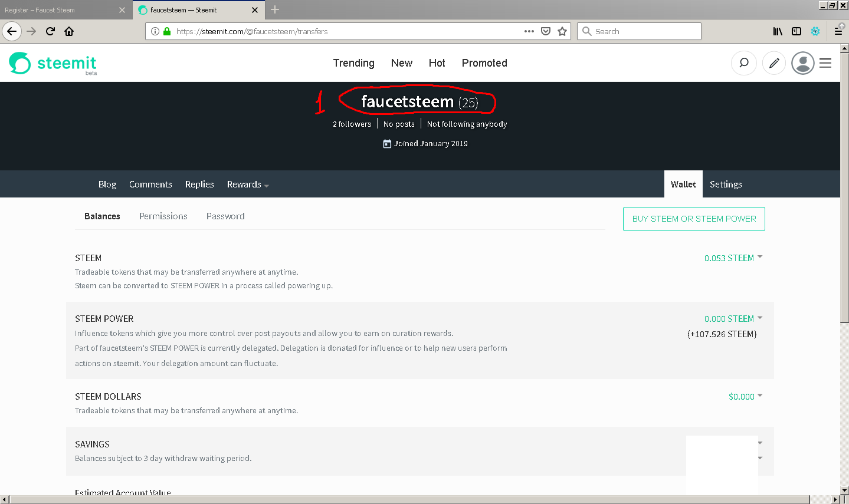Screen dimensions: 849x504
Task: Open the Settings tab
Action: point(726,185)
